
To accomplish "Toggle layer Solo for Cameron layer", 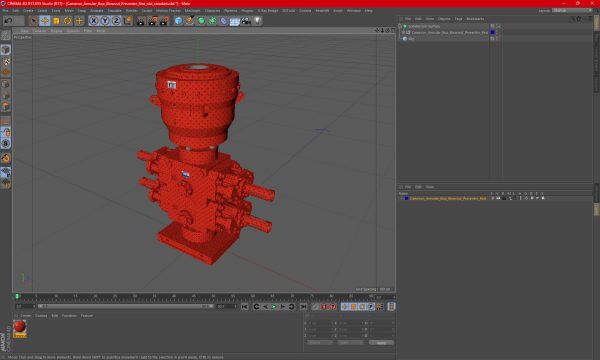I will [x=492, y=199].
